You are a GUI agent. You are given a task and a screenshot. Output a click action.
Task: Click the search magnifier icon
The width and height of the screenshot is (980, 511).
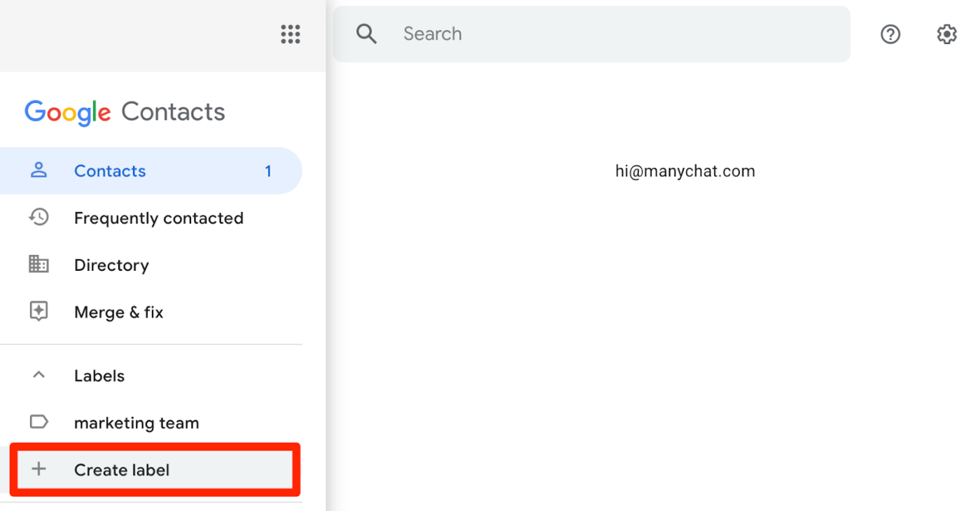tap(367, 34)
